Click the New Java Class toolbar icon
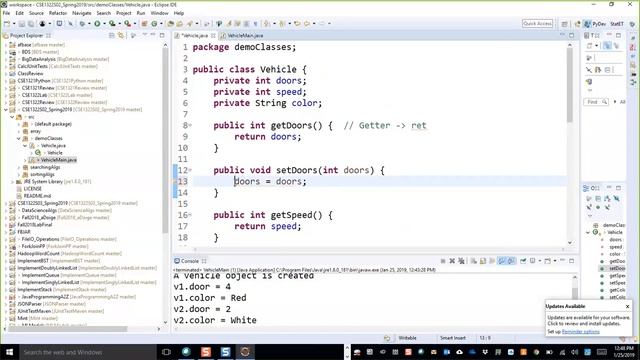 point(154,24)
